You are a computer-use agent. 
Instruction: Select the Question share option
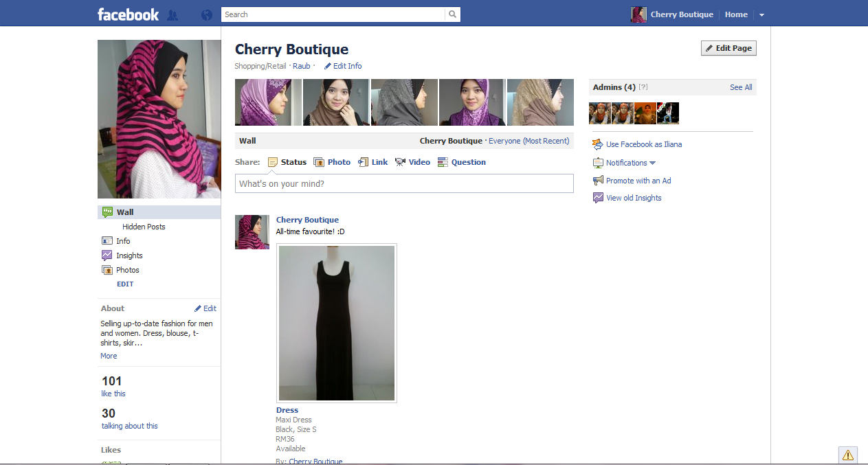[462, 162]
